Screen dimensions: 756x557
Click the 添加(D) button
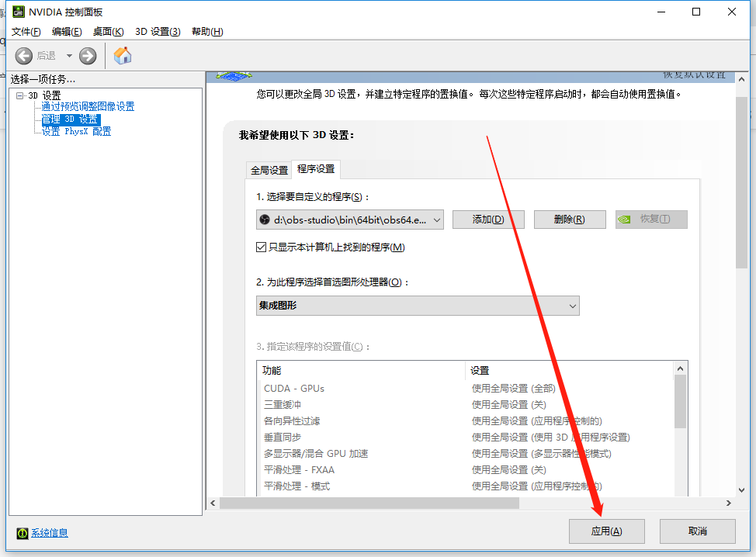click(488, 220)
